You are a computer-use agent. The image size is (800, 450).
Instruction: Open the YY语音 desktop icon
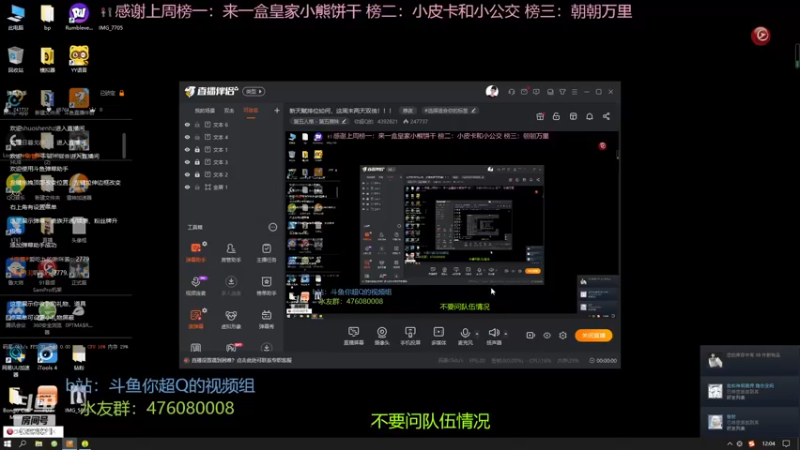tap(79, 59)
